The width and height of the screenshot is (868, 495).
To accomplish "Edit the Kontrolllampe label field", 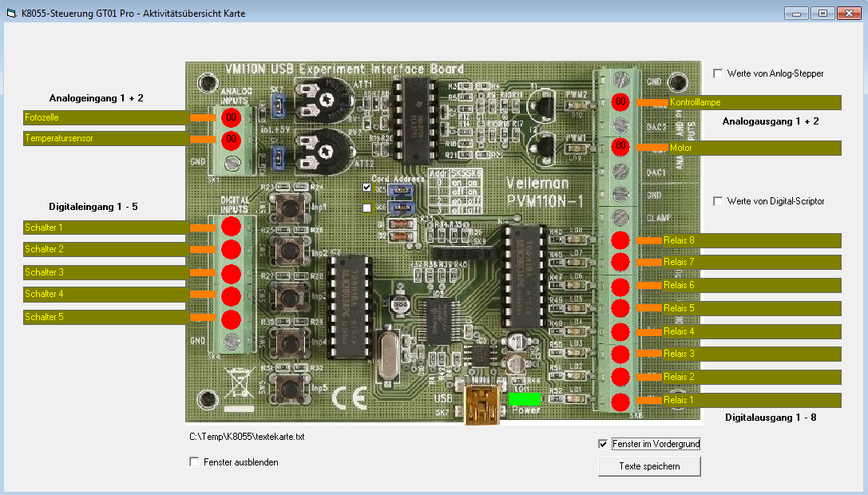I will 755,102.
